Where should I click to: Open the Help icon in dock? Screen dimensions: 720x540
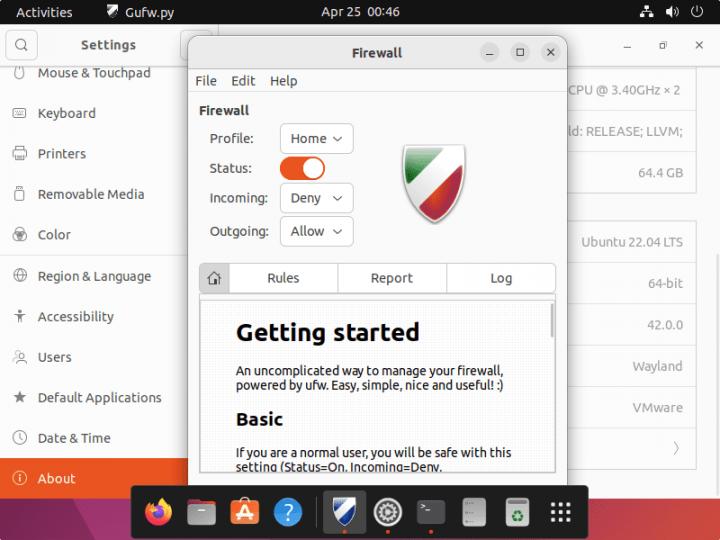click(x=288, y=512)
